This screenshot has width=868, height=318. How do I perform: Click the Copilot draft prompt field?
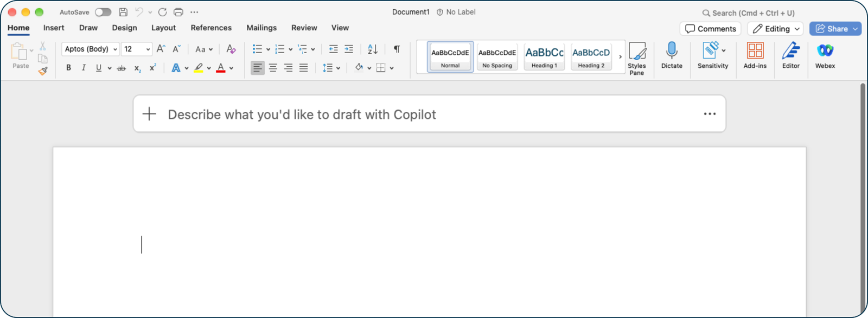tap(430, 114)
